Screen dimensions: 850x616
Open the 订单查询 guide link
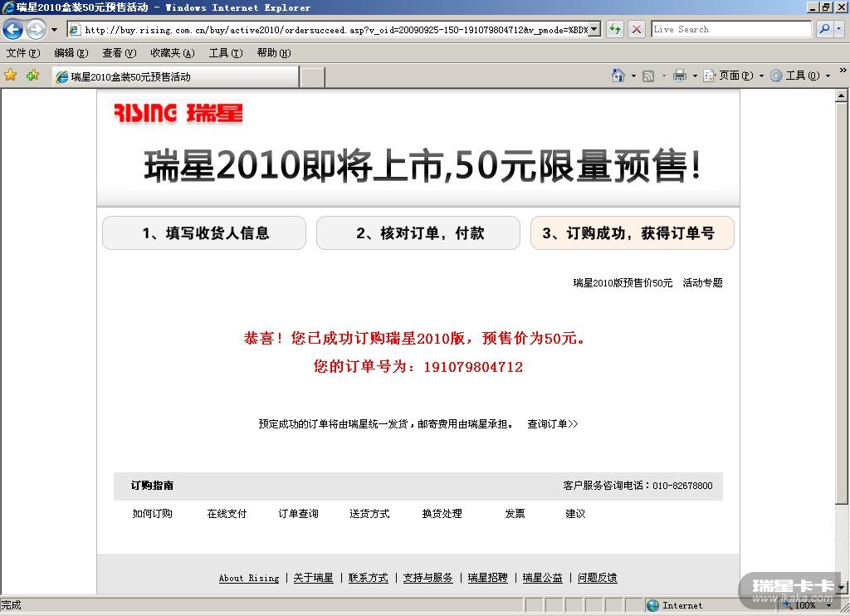coord(298,514)
